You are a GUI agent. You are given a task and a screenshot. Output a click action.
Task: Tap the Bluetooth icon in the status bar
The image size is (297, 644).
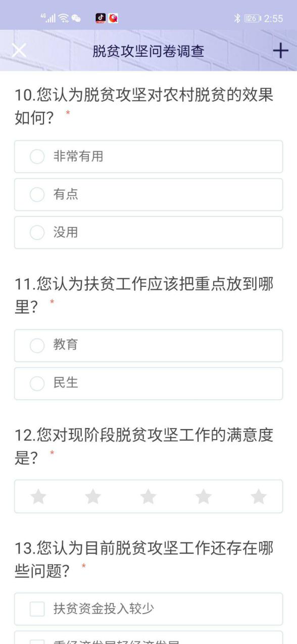237,19
